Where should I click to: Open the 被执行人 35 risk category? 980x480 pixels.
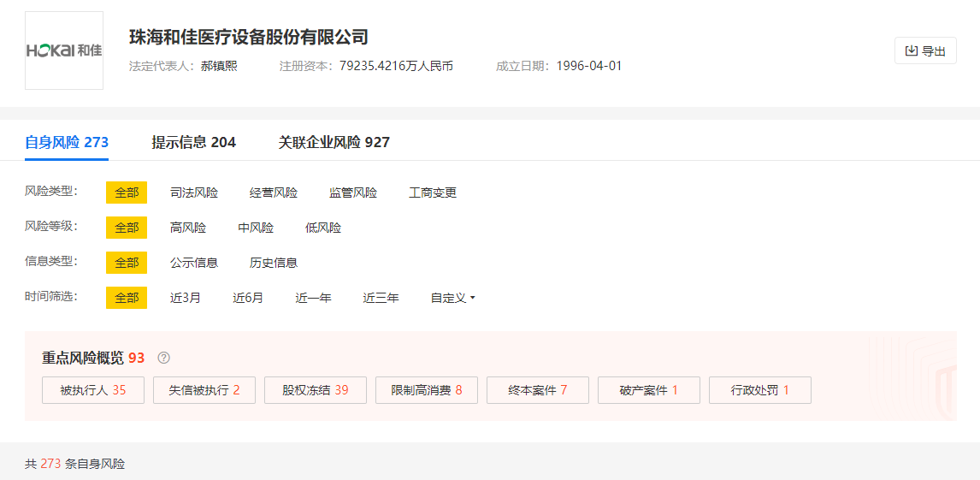coord(93,390)
